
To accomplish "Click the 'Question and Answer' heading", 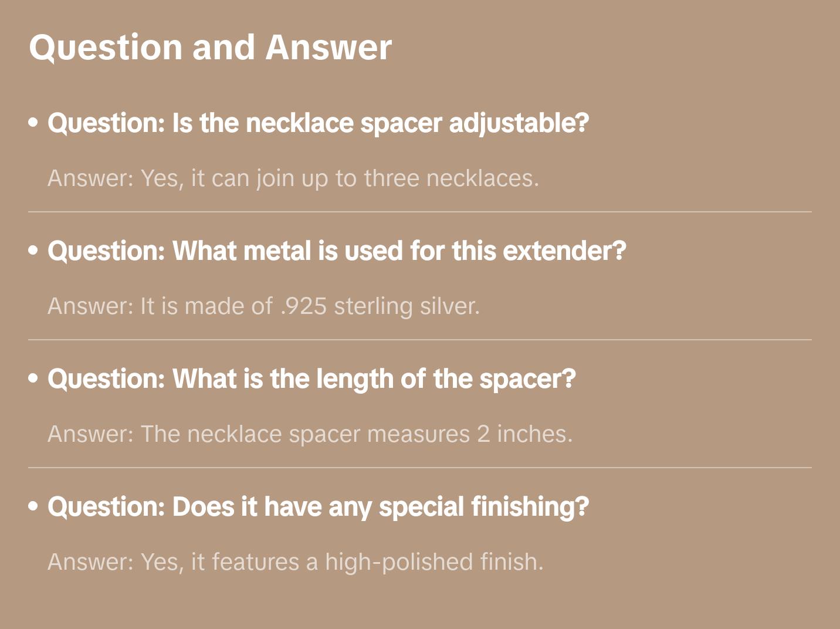I will click(x=210, y=47).
